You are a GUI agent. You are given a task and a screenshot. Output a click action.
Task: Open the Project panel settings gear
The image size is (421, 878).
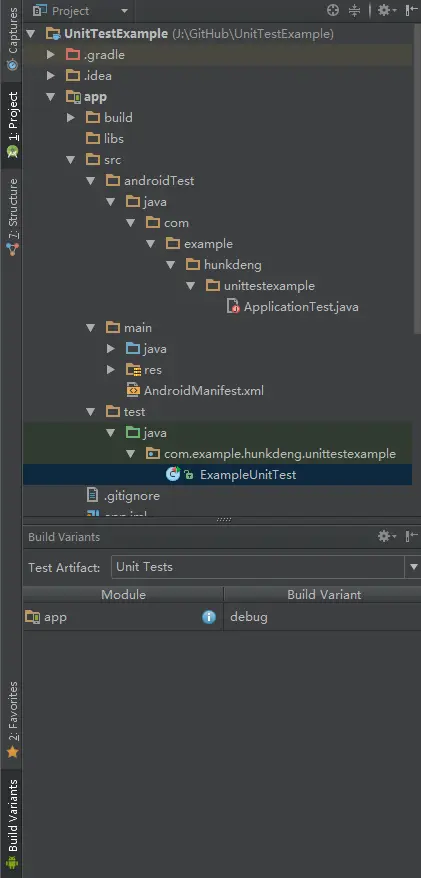(387, 10)
